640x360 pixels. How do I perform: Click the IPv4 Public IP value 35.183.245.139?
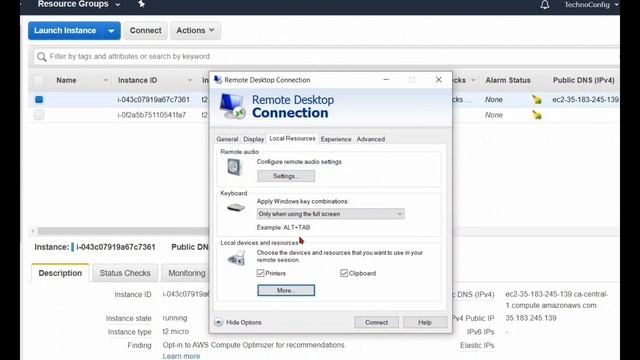tap(531, 318)
